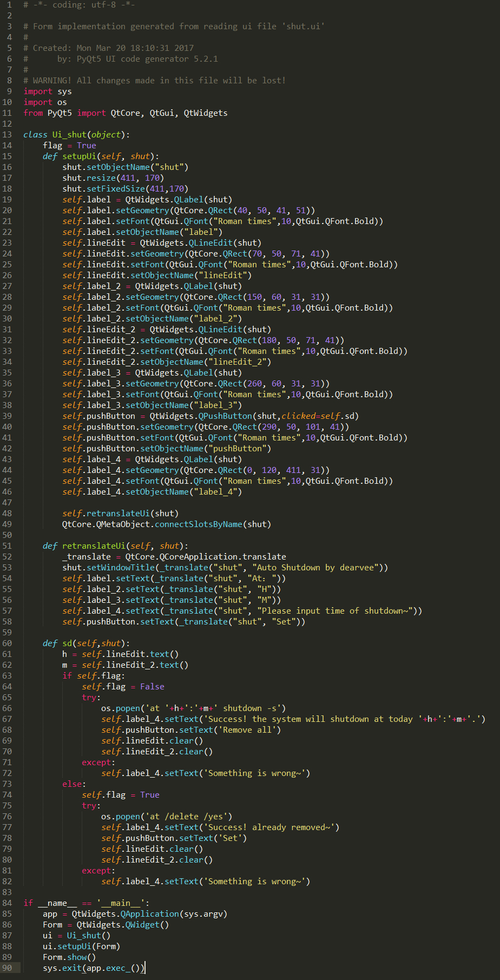Click highlighted line number 90 in gutter
Screen dimensions: 500x980
[x=6, y=968]
